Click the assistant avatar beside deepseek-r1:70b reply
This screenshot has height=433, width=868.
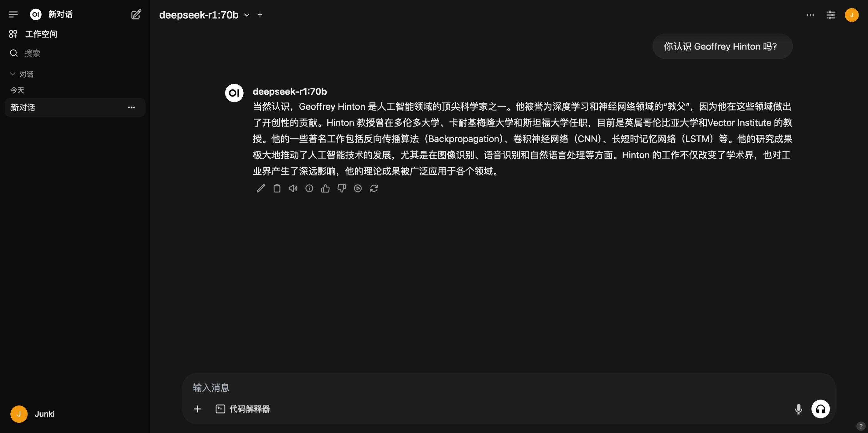[234, 93]
